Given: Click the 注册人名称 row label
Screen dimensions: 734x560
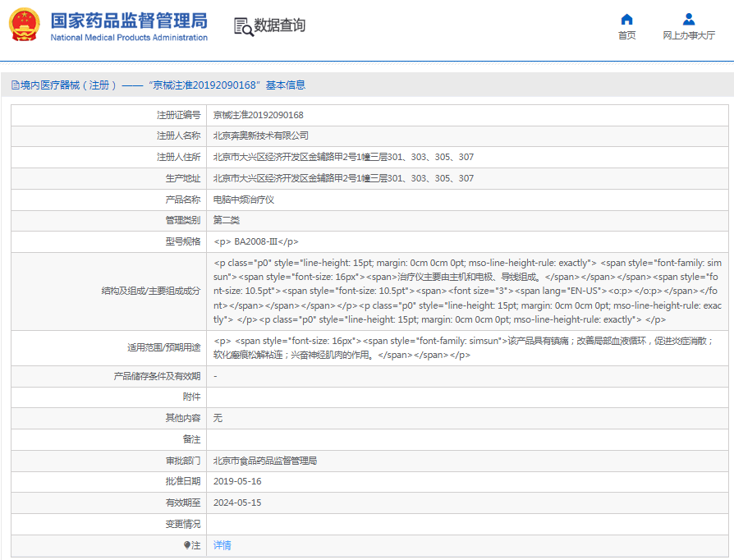Looking at the screenshot, I should point(178,135).
